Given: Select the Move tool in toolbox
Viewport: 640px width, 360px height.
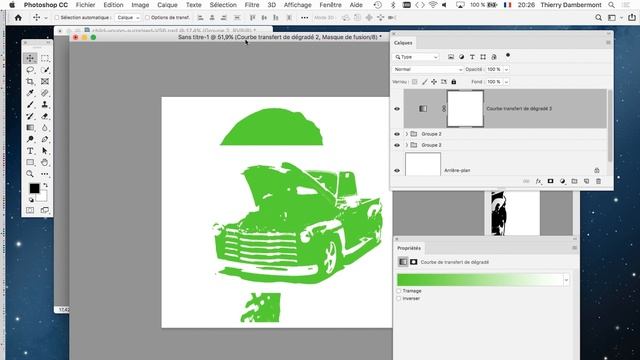Looking at the screenshot, I should (30, 58).
